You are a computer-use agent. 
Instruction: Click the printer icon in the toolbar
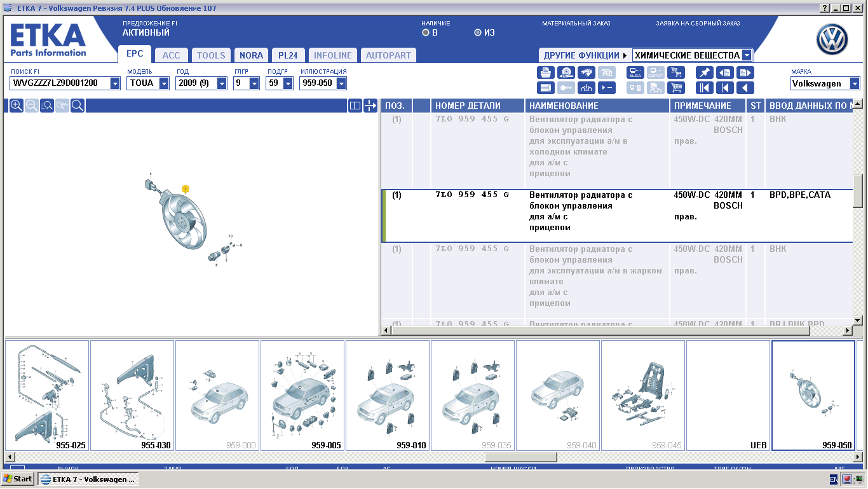[x=545, y=72]
